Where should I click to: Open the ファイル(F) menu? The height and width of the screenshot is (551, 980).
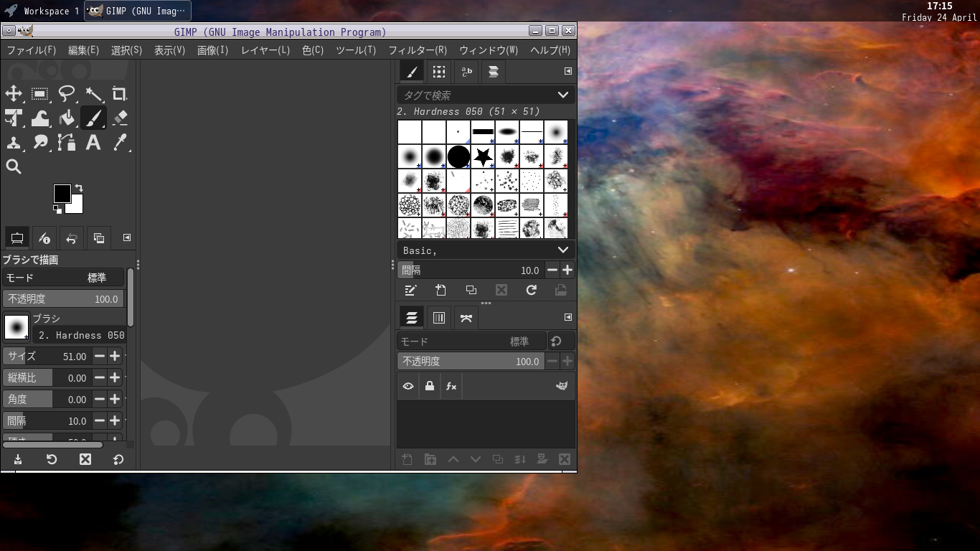tap(32, 50)
